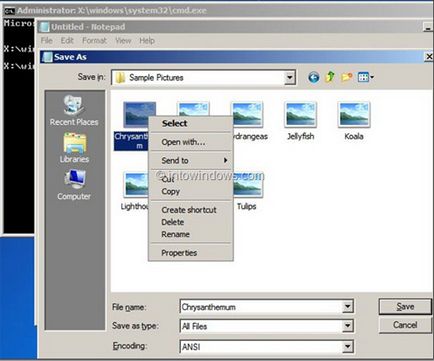
Task: Expand the Send to submenu
Action: click(190, 160)
